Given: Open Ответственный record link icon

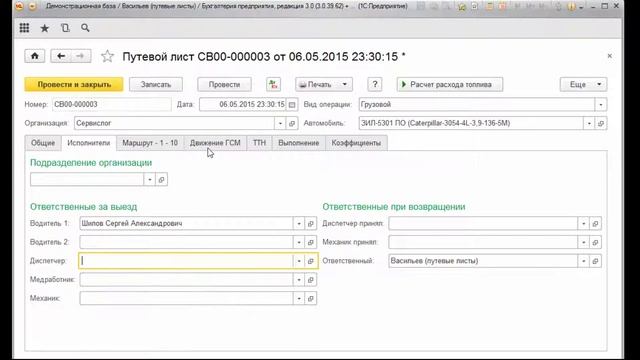Looking at the screenshot, I should [x=595, y=261].
